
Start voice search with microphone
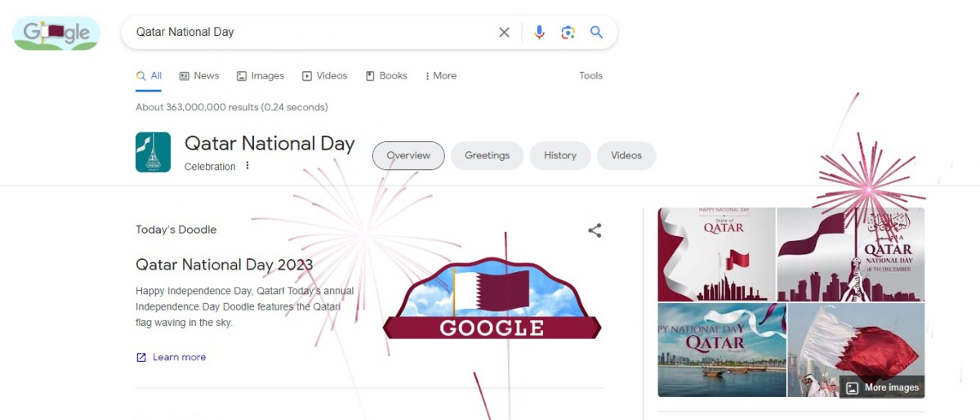pos(539,33)
